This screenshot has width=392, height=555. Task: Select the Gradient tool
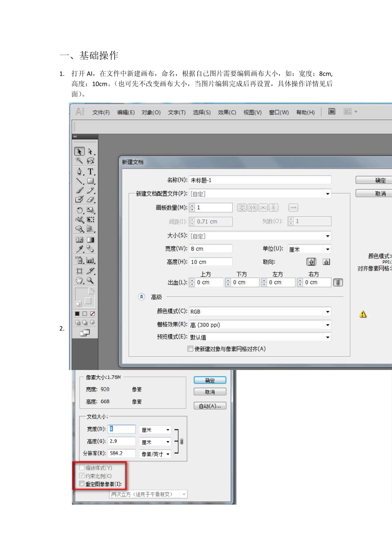(90, 240)
